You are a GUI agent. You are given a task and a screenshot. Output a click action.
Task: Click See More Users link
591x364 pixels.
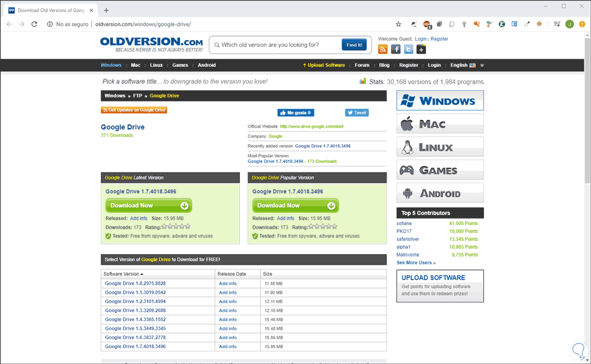tap(416, 262)
